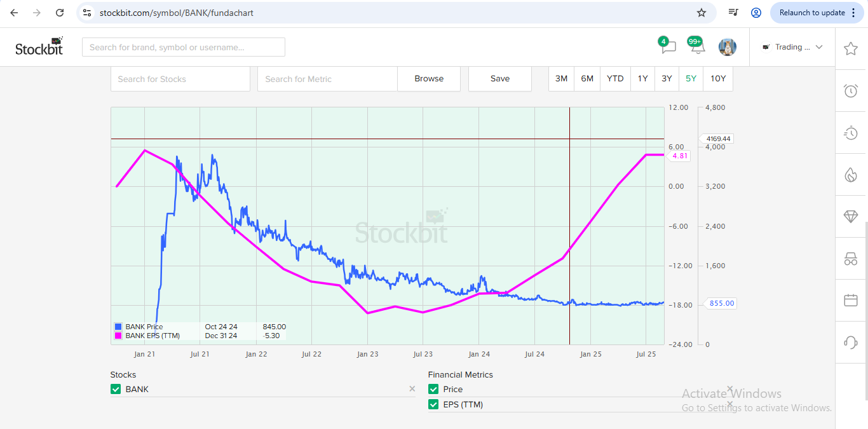Focus the Search for Stocks field
Screen dimensions: 868x429
point(180,79)
